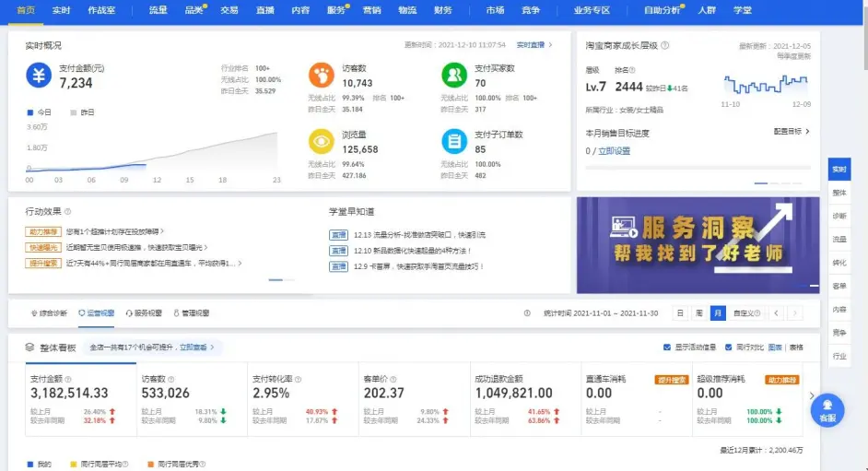This screenshot has height=471, width=868.
Task: Click help icon beside 客单价
Action: pos(393,379)
